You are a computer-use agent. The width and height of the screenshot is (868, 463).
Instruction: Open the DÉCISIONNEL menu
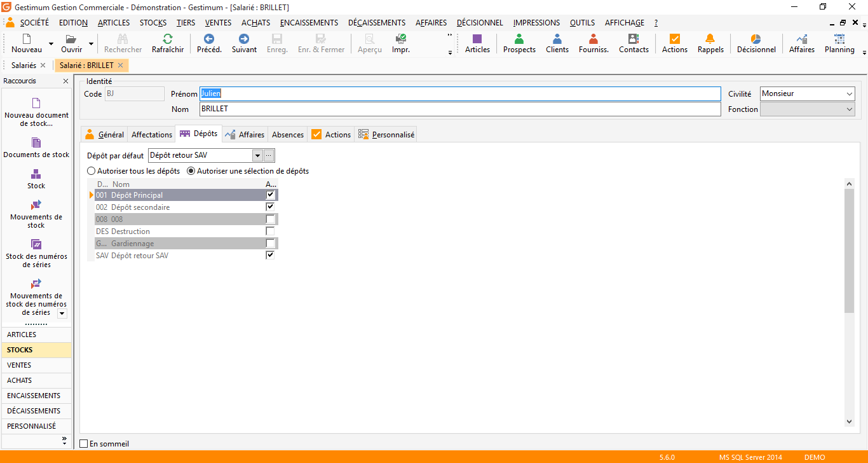480,23
